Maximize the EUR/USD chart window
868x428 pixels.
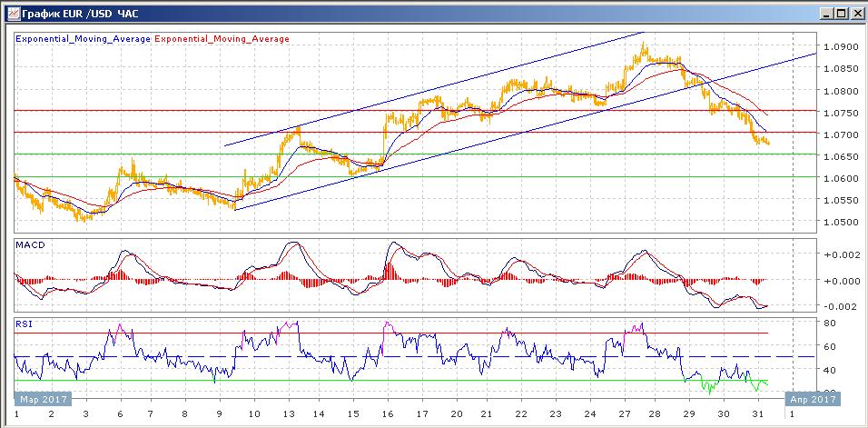[x=840, y=13]
